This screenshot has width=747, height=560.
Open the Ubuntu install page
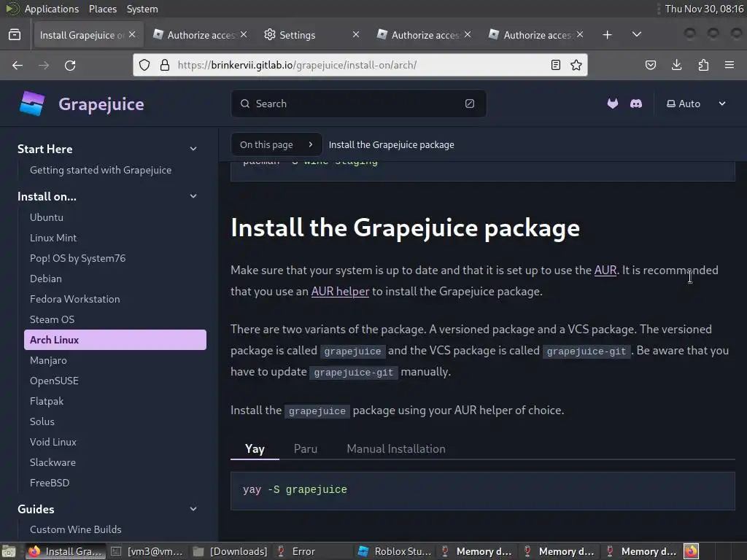tap(46, 217)
